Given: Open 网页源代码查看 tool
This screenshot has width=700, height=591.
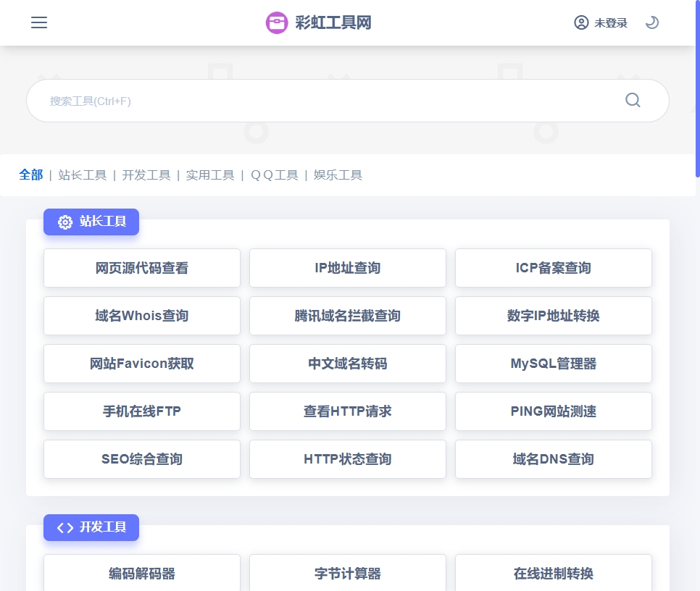Looking at the screenshot, I should pos(142,268).
